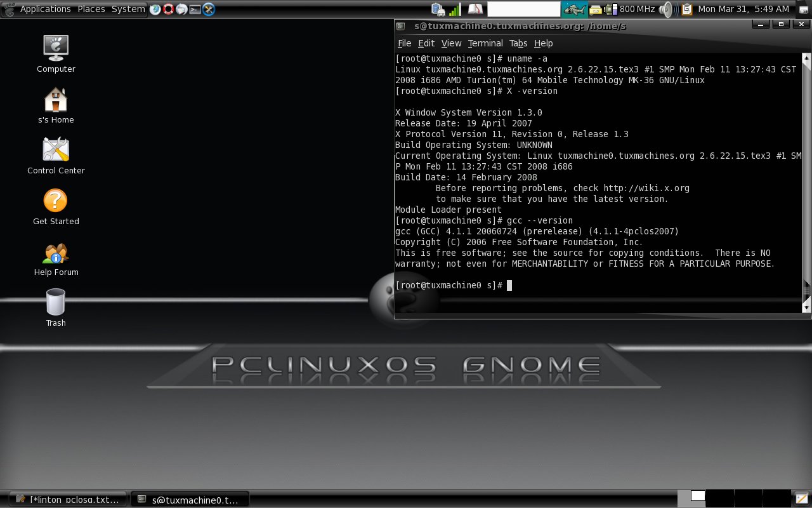
Task: Click the network monitor computer icon
Action: [438, 9]
